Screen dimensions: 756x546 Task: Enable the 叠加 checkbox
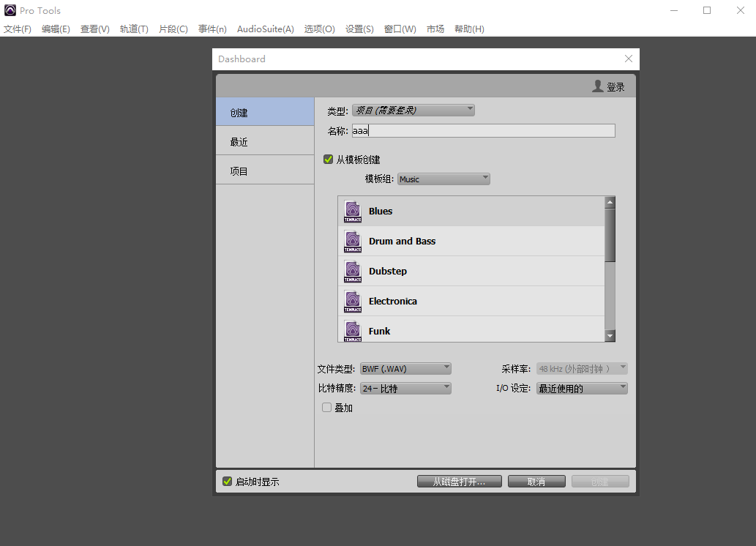pos(327,408)
